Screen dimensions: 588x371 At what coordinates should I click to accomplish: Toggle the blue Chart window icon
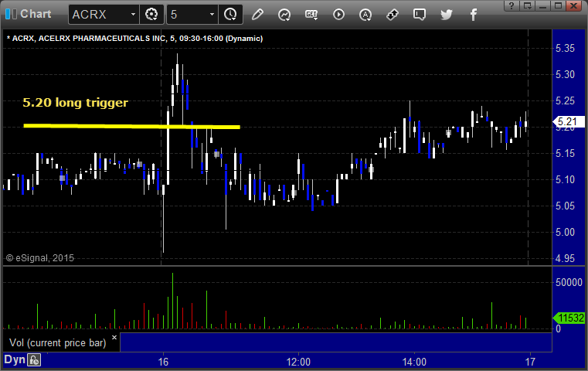coord(11,14)
